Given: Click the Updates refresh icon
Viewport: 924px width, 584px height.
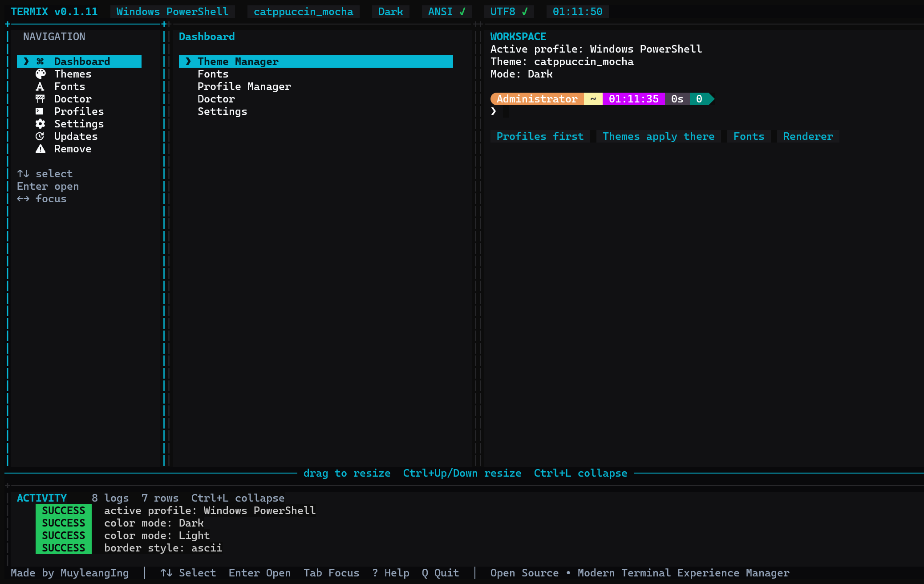Looking at the screenshot, I should [40, 136].
